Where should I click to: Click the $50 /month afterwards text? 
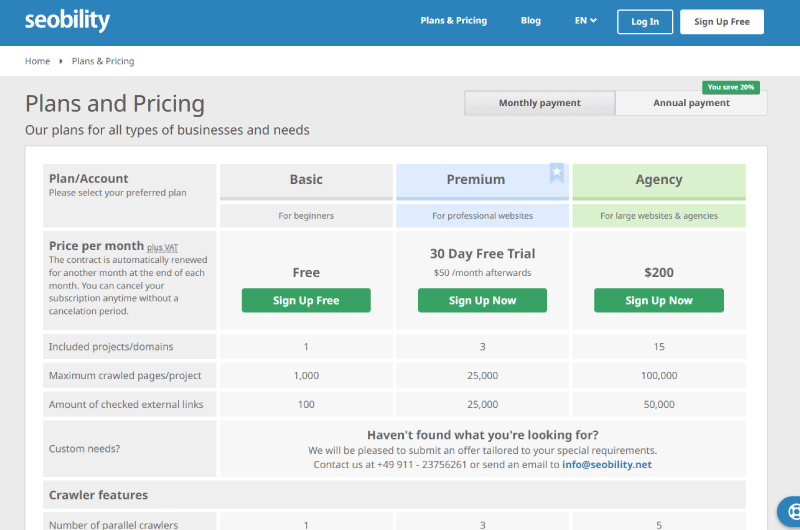coord(482,273)
